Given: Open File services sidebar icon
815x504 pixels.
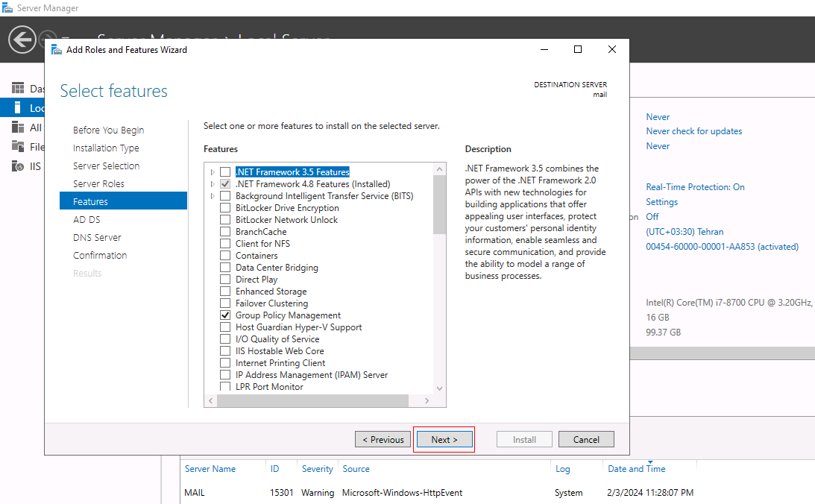Looking at the screenshot, I should 18,147.
